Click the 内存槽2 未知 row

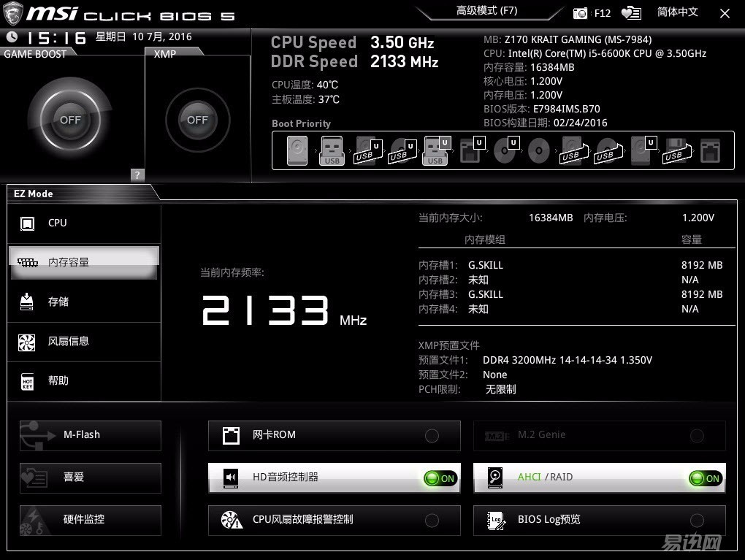point(570,280)
